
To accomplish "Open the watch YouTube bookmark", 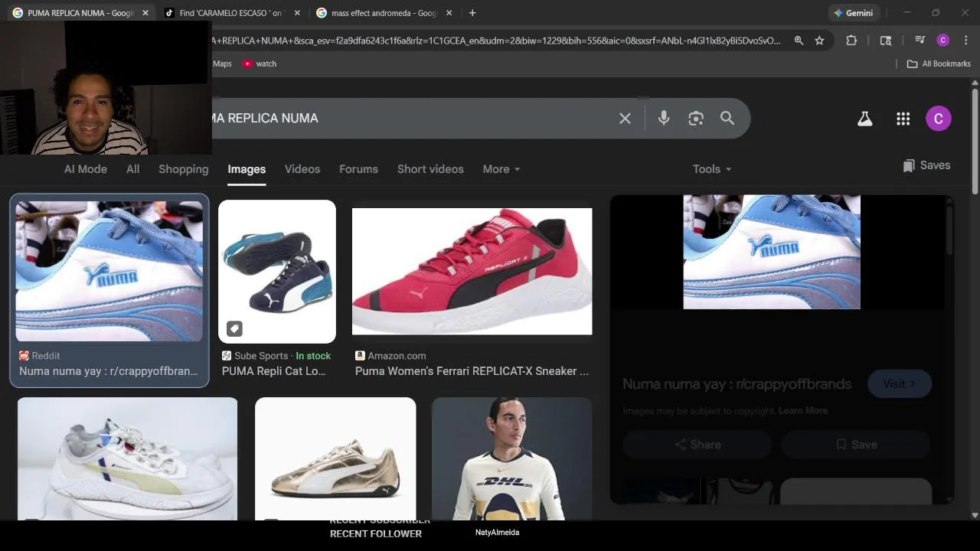I will click(x=260, y=64).
